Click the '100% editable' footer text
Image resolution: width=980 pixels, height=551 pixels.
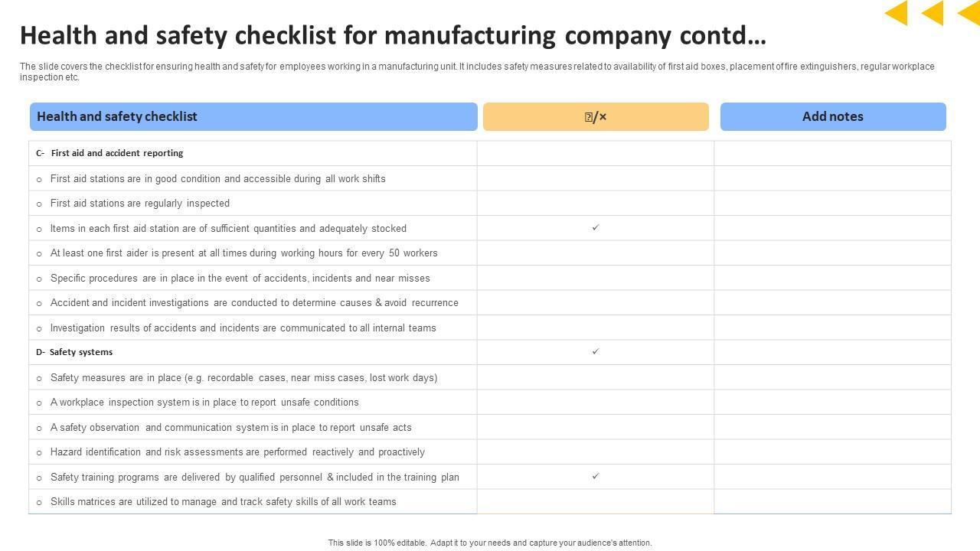(490, 543)
